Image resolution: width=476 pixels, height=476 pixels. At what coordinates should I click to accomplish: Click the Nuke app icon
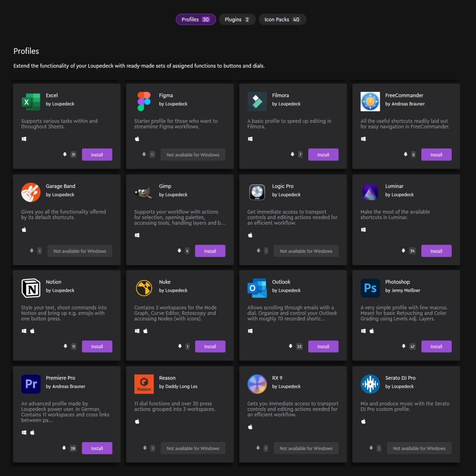point(144,288)
